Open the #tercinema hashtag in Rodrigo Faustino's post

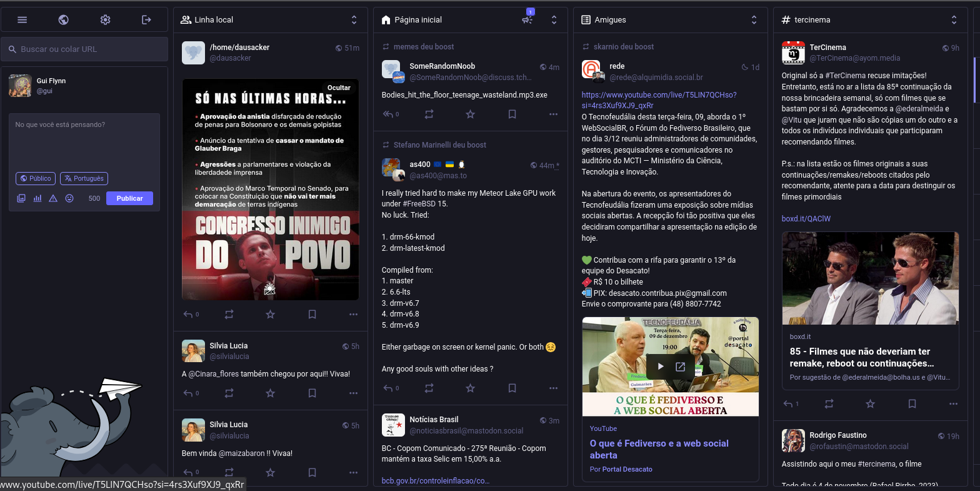(877, 464)
